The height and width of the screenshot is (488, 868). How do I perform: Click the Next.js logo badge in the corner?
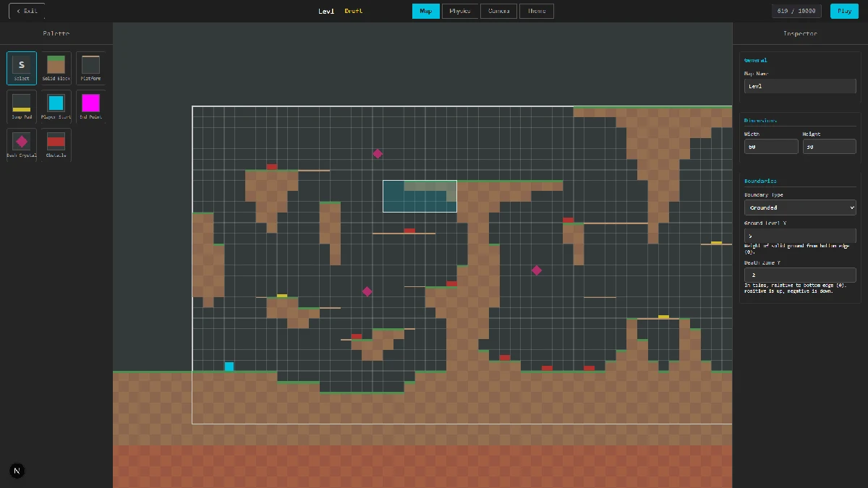coord(17,471)
